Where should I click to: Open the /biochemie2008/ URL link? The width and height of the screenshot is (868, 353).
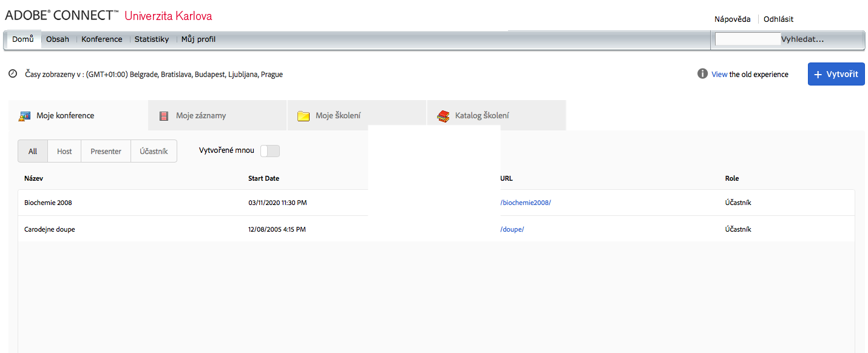point(525,203)
